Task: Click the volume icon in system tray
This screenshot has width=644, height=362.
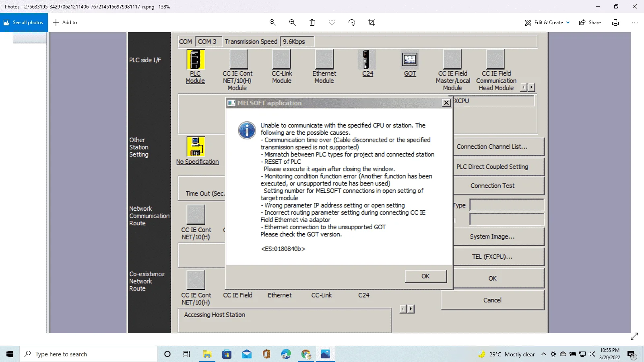Action: tap(592, 354)
